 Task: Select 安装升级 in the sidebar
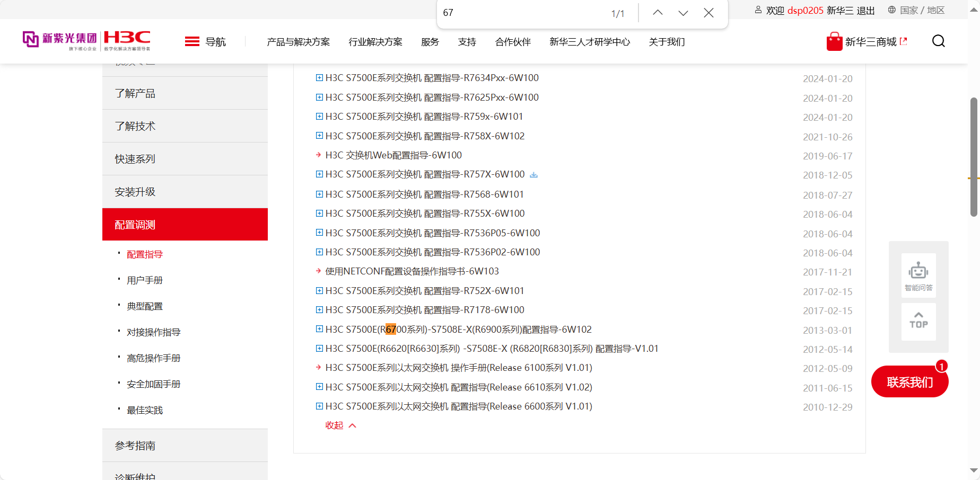click(185, 192)
